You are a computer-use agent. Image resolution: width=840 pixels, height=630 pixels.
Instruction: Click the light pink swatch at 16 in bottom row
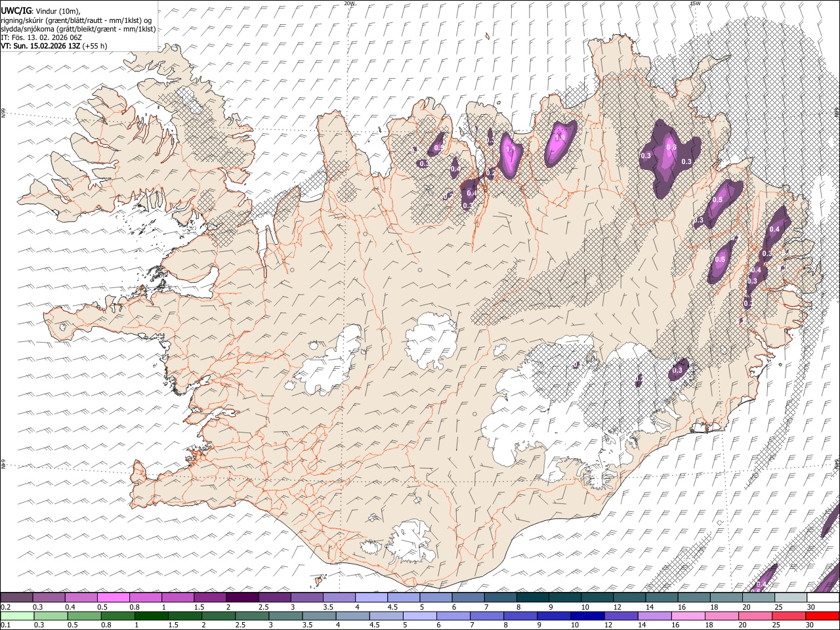(x=688, y=616)
